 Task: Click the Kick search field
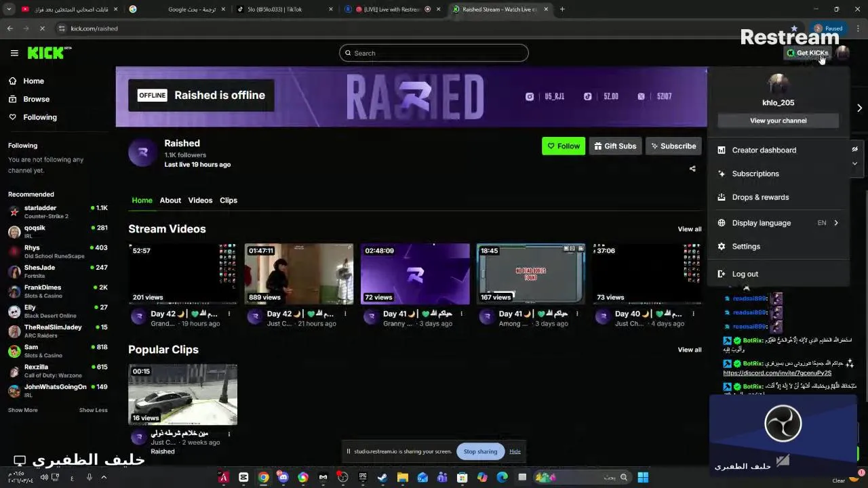(x=434, y=53)
